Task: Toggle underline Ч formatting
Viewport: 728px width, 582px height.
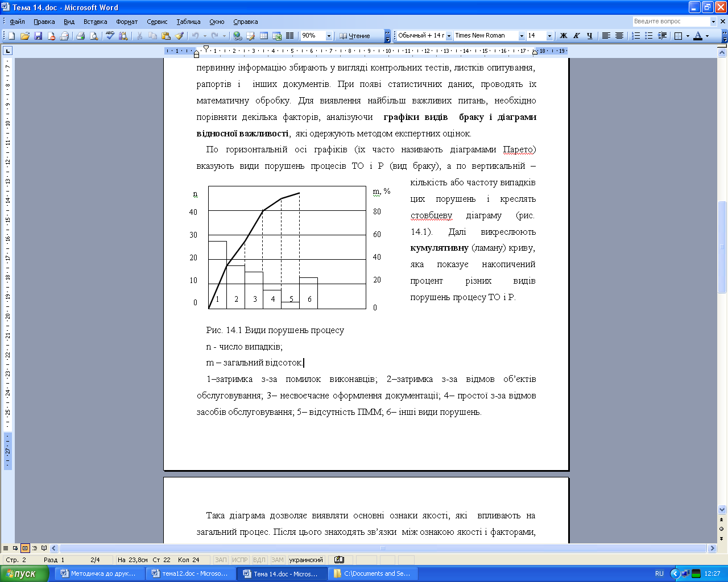Action: pyautogui.click(x=590, y=36)
